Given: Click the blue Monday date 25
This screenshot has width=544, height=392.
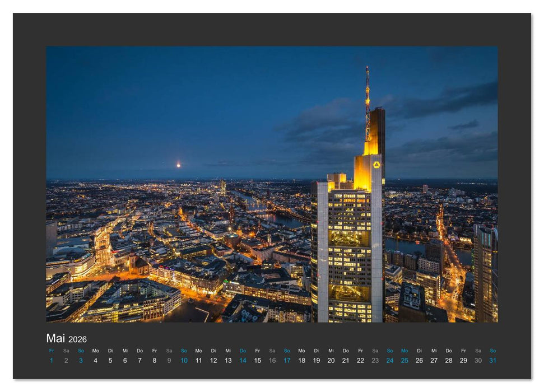Looking at the screenshot, I should pos(404,360).
